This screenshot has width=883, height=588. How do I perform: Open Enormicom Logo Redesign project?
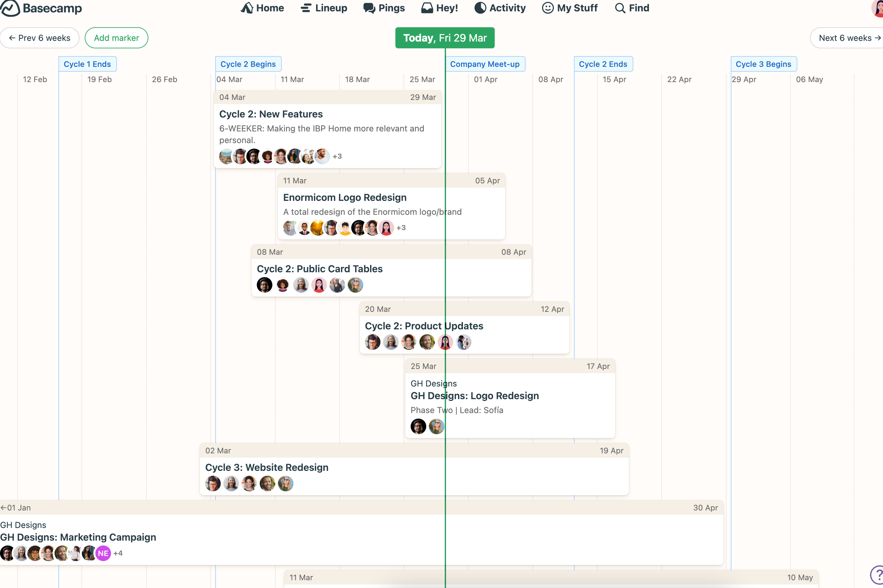coord(345,197)
